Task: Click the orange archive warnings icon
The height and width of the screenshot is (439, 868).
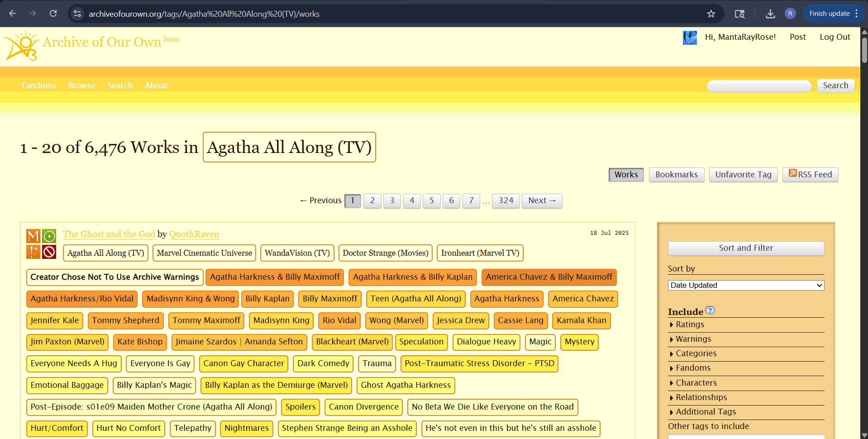Action: tap(33, 252)
